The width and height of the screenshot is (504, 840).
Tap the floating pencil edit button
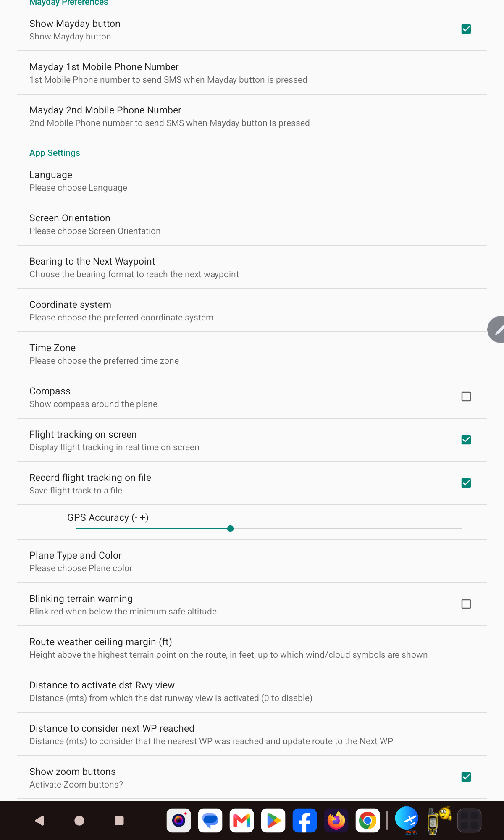(497, 330)
